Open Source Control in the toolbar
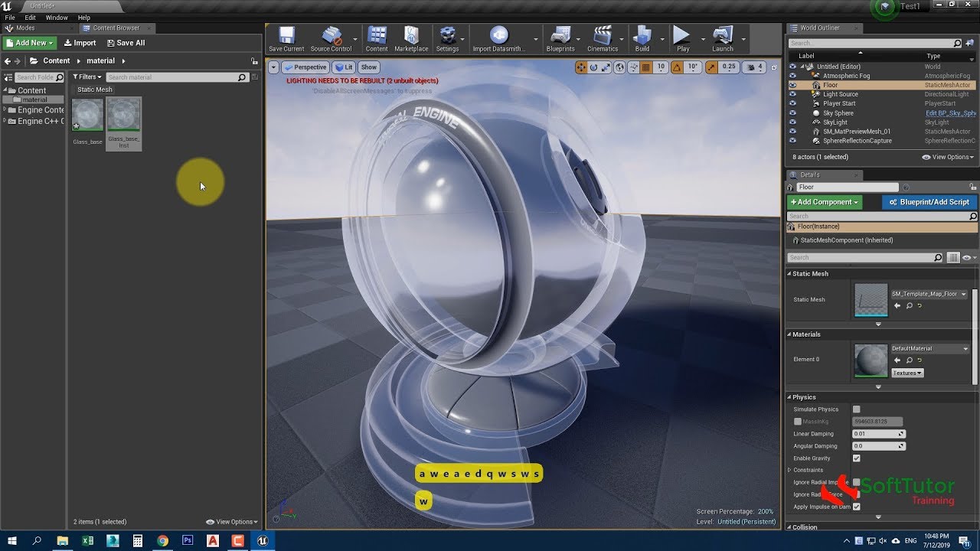The height and width of the screenshot is (551, 980). [x=331, y=39]
